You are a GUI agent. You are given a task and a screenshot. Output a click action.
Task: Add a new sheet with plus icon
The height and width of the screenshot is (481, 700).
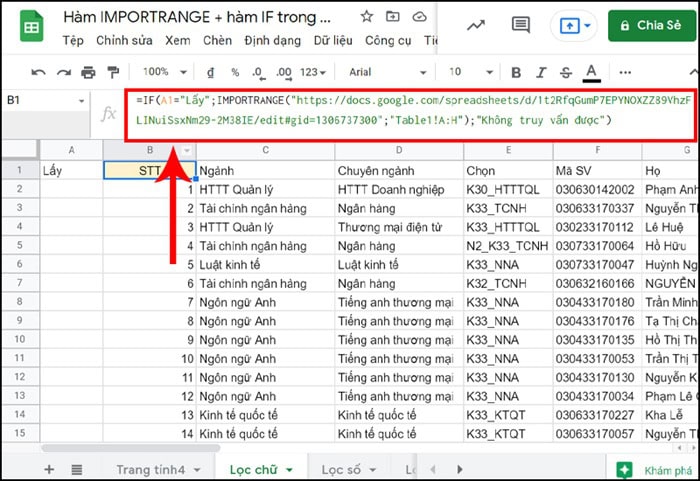point(49,469)
